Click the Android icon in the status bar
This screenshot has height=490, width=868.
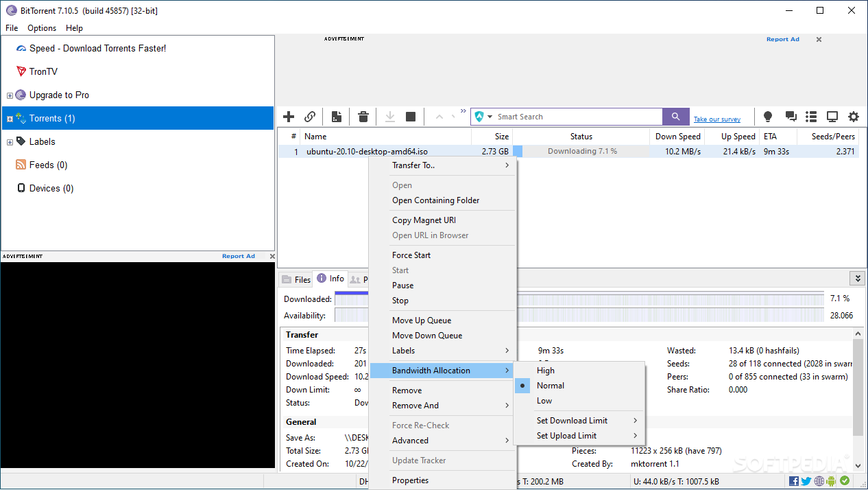click(832, 481)
